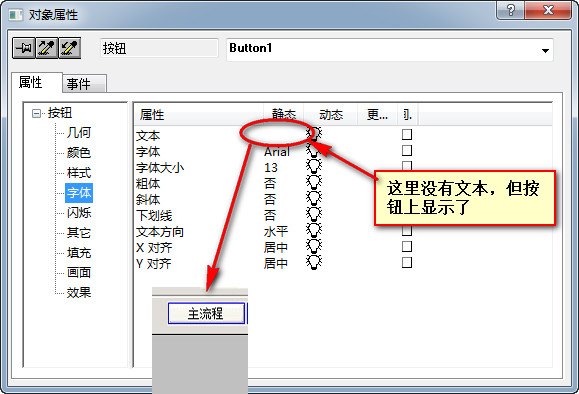The height and width of the screenshot is (394, 579).
Task: Click the pin icon to keep dialog open
Action: pyautogui.click(x=24, y=48)
